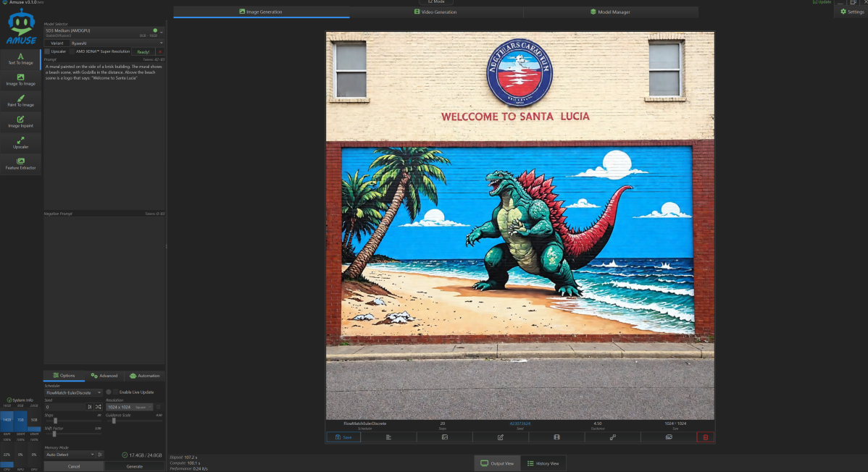Toggle Enable Live Update checkbox
The image size is (868, 472).
pyautogui.click(x=115, y=392)
